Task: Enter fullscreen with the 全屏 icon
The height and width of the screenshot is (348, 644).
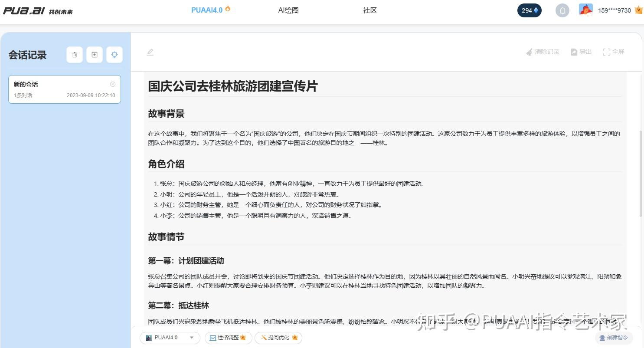Action: click(x=613, y=52)
